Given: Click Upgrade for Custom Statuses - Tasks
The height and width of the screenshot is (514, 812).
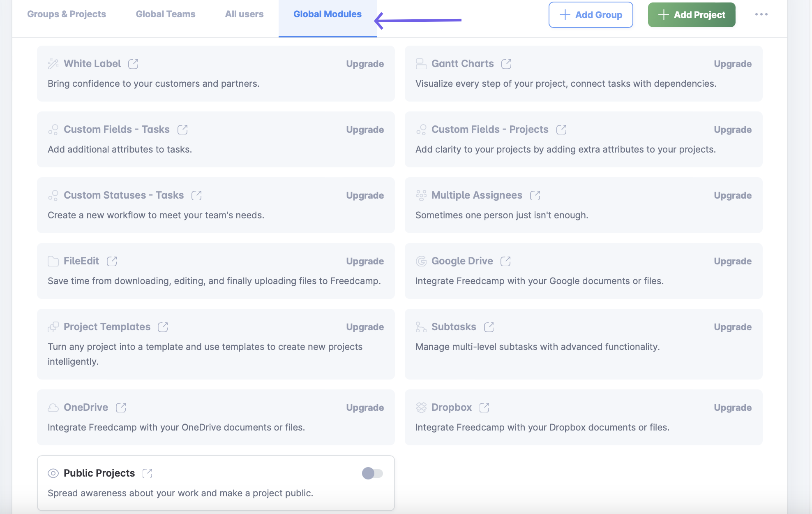Looking at the screenshot, I should pyautogui.click(x=365, y=195).
